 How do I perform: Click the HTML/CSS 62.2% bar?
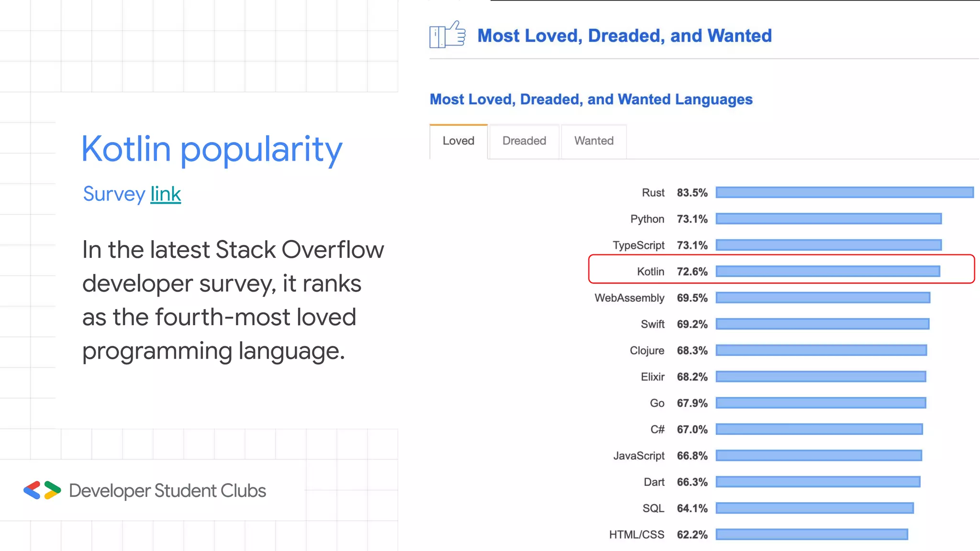pyautogui.click(x=812, y=534)
